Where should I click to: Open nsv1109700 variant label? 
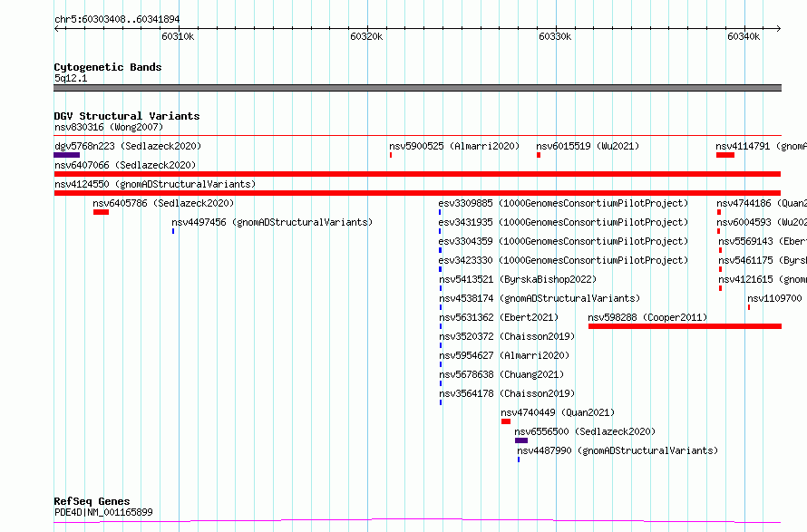774,298
